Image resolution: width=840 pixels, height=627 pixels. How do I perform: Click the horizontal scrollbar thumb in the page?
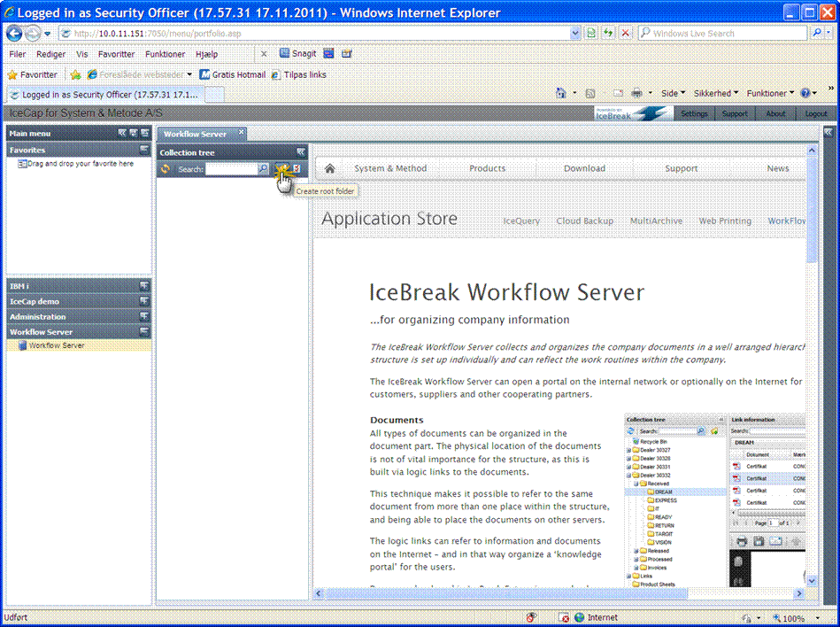[506, 593]
